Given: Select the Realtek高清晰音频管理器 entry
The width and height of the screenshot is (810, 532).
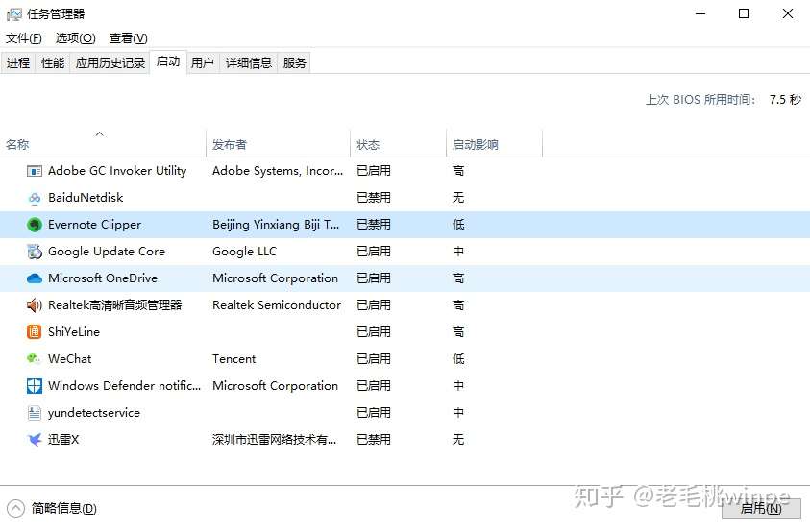Looking at the screenshot, I should (x=405, y=305).
